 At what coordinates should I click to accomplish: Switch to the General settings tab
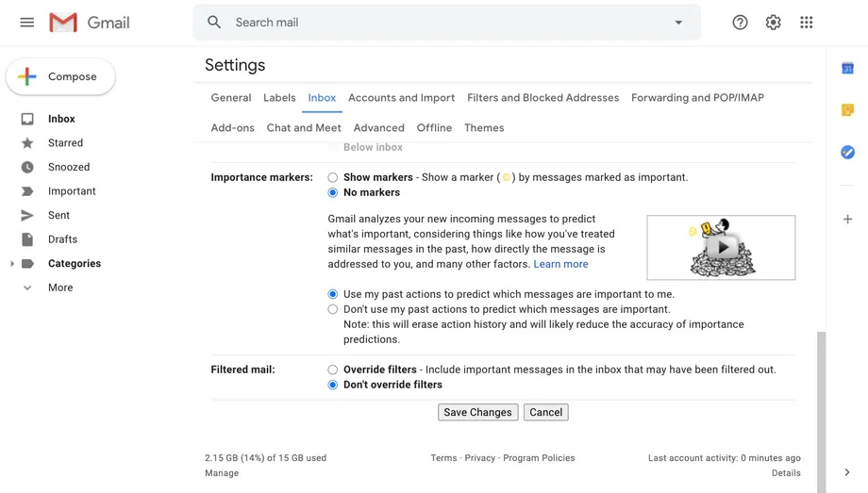pos(231,98)
